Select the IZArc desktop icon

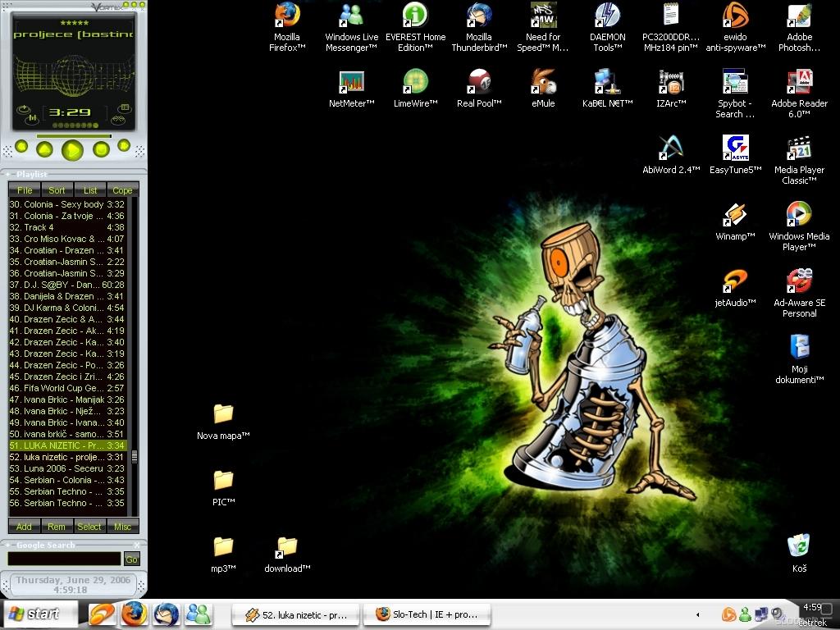coord(671,89)
